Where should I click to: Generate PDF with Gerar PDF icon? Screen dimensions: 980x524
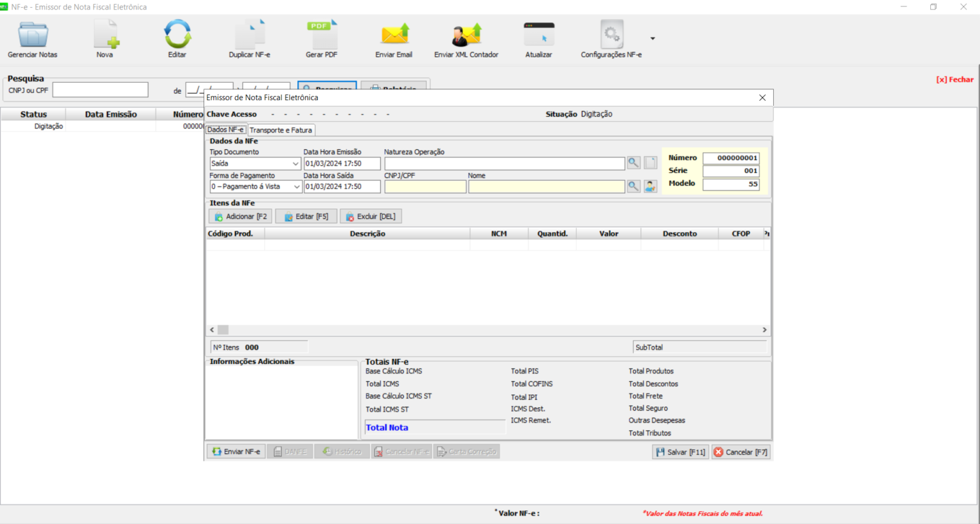pos(322,36)
